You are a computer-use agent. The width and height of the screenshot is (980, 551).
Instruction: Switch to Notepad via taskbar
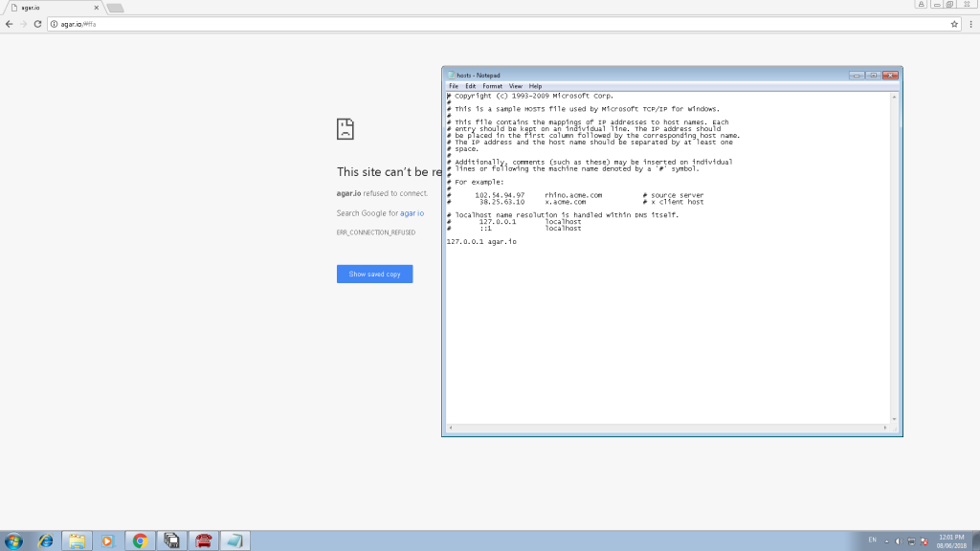(x=235, y=541)
